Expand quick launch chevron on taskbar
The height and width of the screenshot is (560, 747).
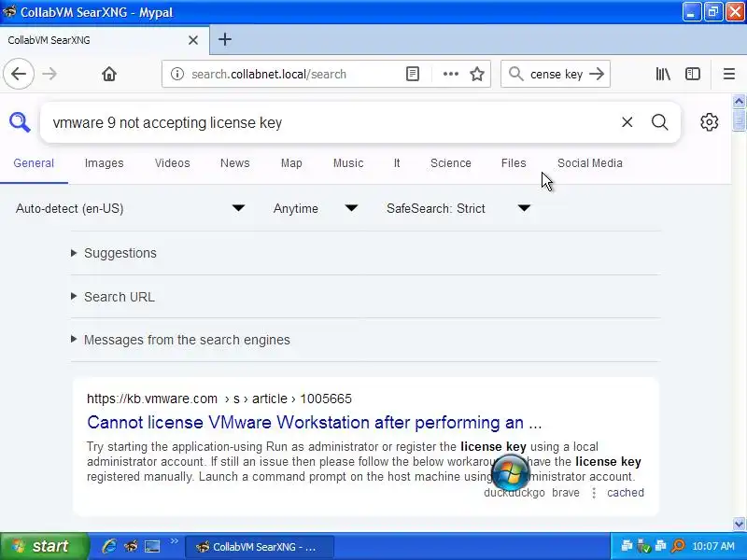[x=174, y=541]
